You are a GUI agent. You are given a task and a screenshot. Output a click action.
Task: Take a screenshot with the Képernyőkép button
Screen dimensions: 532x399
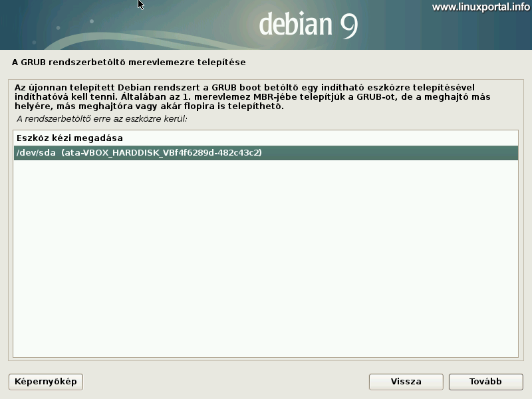46,382
